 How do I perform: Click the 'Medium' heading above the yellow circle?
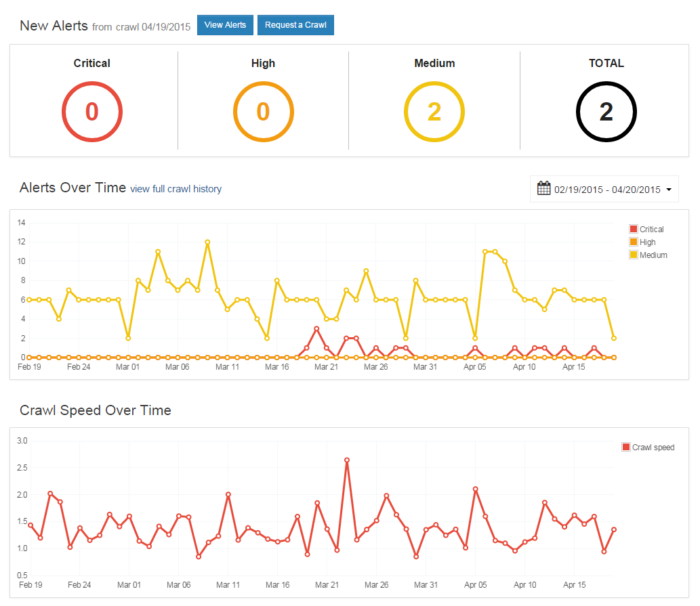434,64
